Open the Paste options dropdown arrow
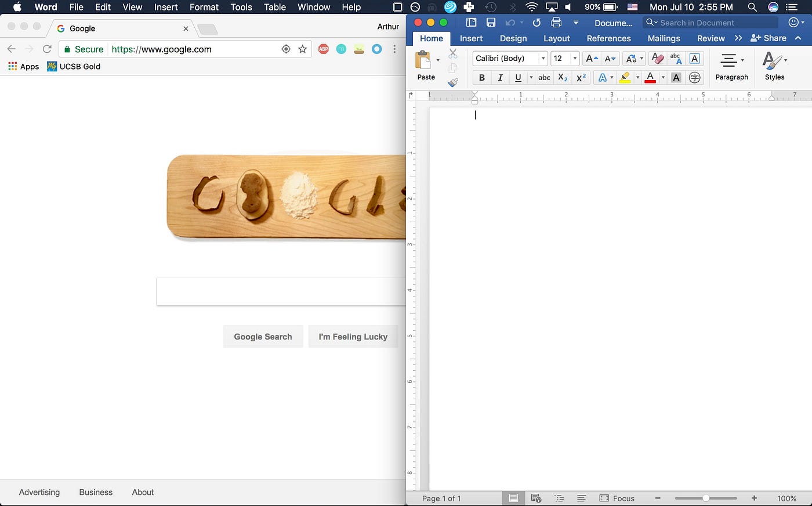Screen dimensions: 812x506 pos(438,60)
